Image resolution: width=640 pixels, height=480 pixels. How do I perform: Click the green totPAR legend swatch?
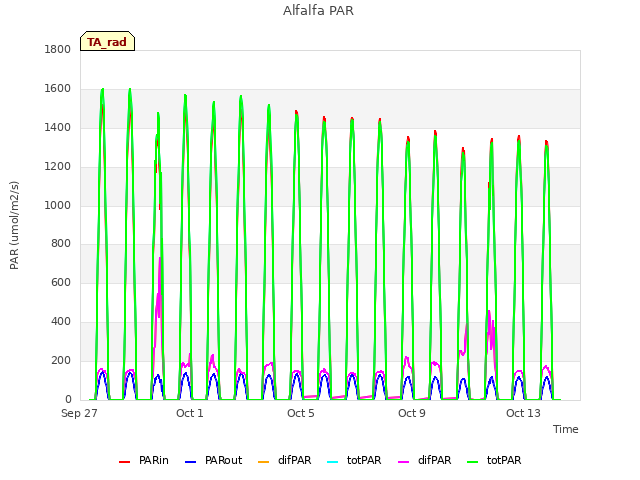pyautogui.click(x=473, y=462)
